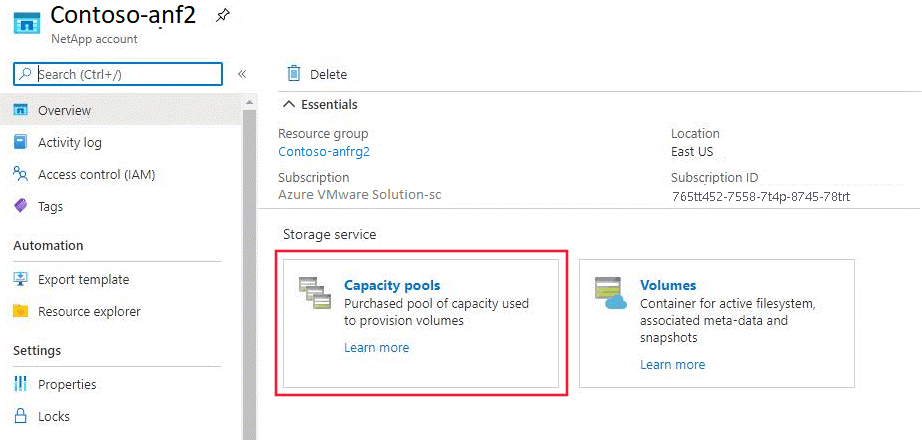
Task: Click Learn more under Volumes
Action: click(x=672, y=365)
